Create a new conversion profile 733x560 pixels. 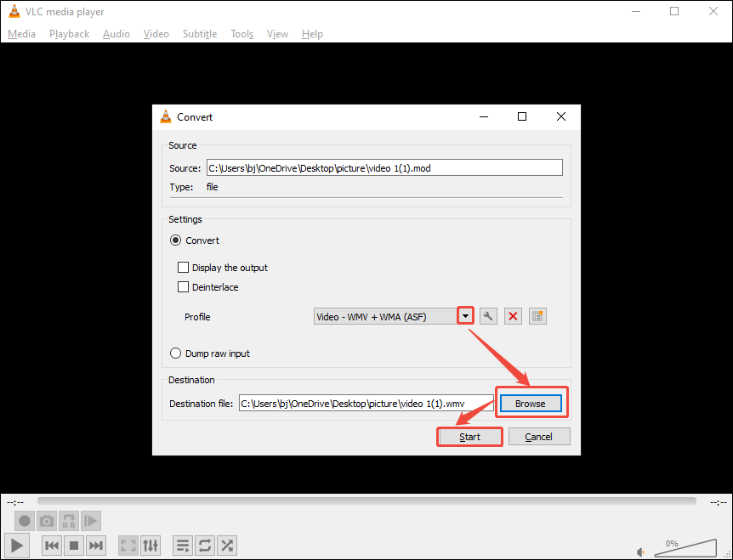537,315
